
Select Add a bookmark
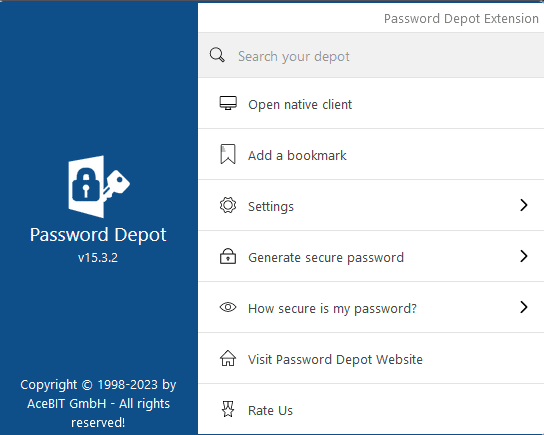(x=371, y=154)
